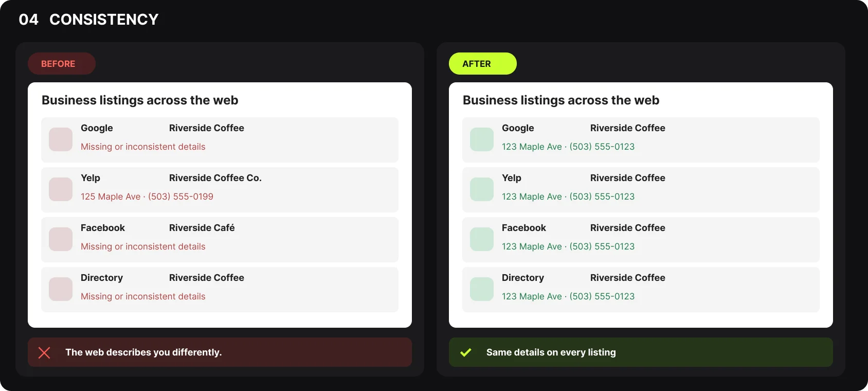The width and height of the screenshot is (868, 391).
Task: Click 'The web describes you differently.' message
Action: pos(143,352)
